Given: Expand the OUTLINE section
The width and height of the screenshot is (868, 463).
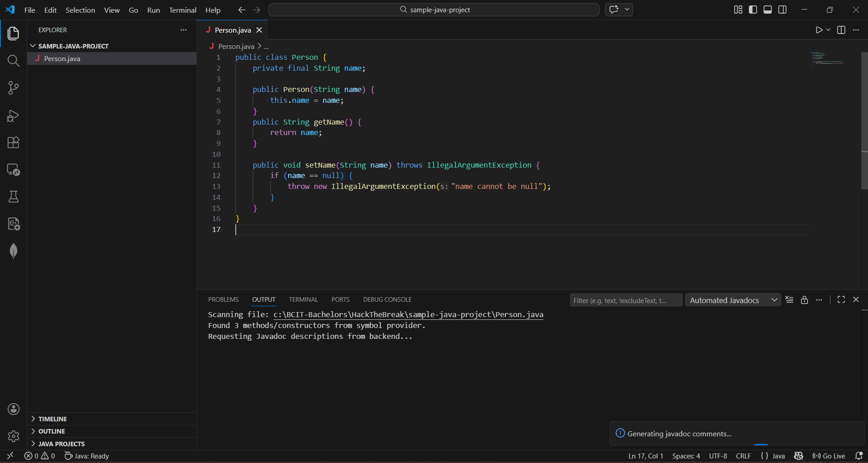Looking at the screenshot, I should click(52, 431).
